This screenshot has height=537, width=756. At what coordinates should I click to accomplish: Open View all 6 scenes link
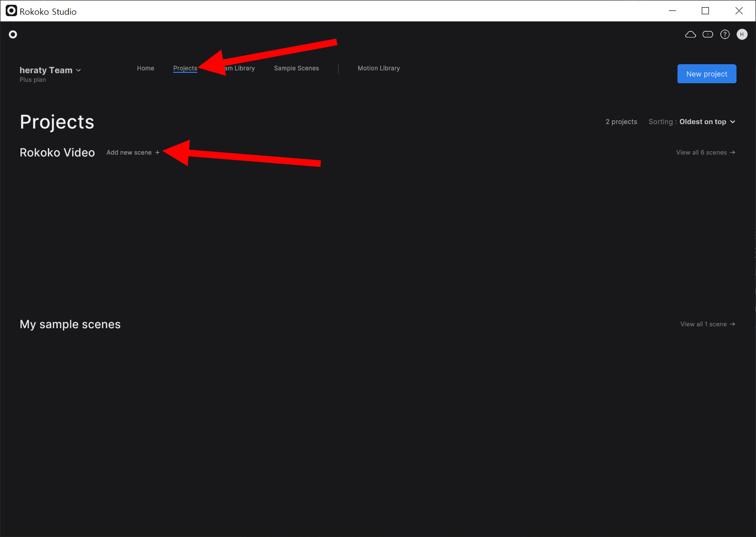click(706, 153)
